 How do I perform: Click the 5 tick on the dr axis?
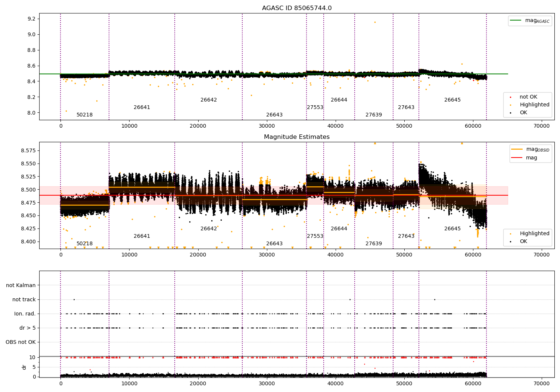[34, 367]
